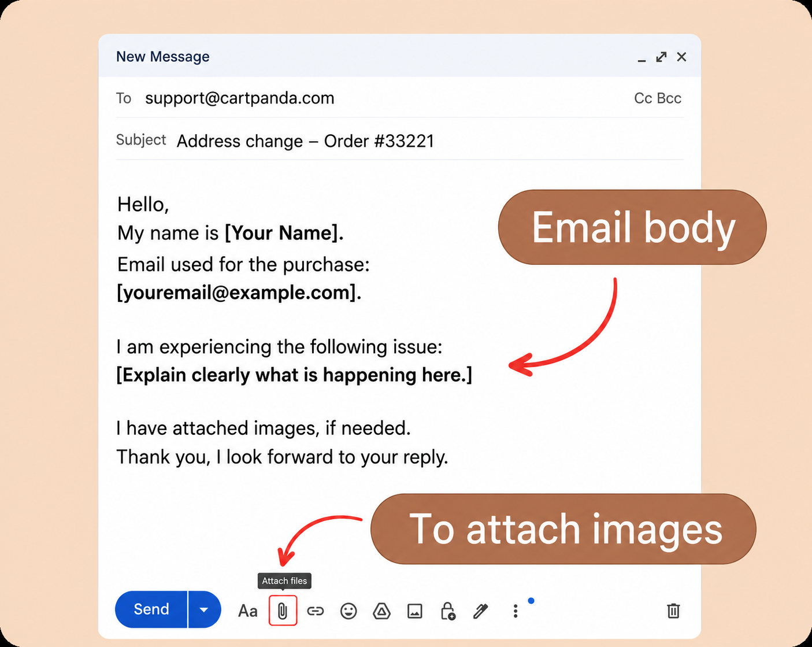
Task: Open formatting options (Aa) icon
Action: pyautogui.click(x=248, y=611)
